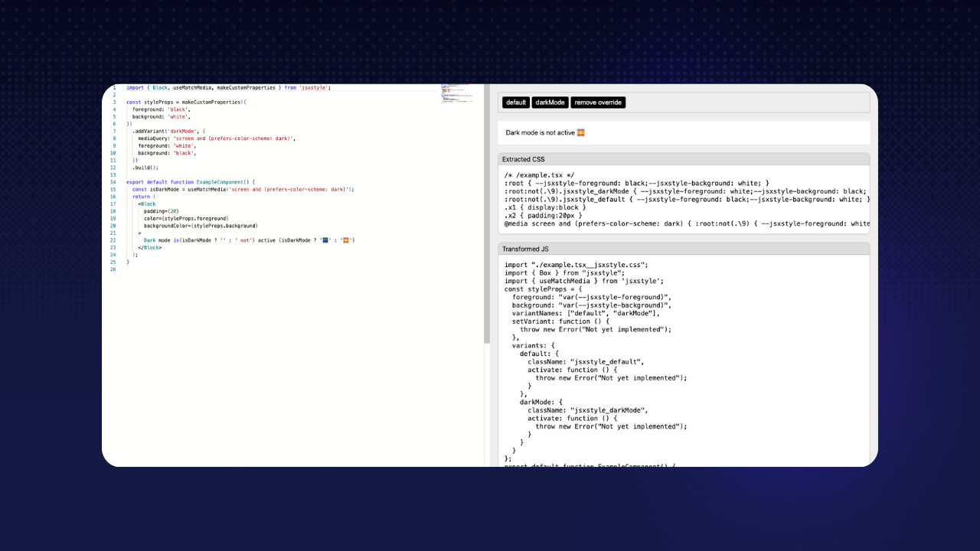Click the 'darkMode: {' line in Transformed JS
The width and height of the screenshot is (980, 551).
point(541,402)
